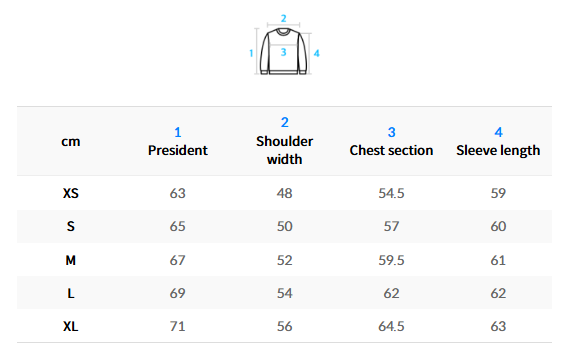Select the S size row label
This screenshot has width=568, height=362.
[71, 226]
